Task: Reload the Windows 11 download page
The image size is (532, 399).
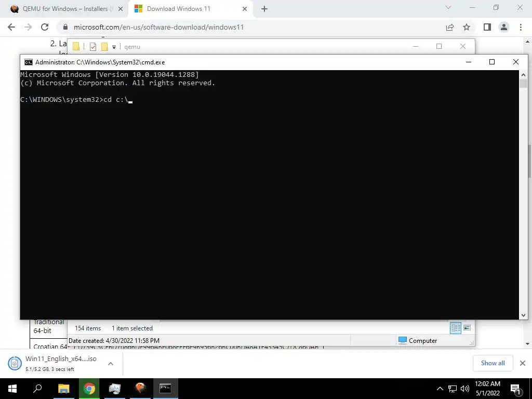Action: [45, 27]
